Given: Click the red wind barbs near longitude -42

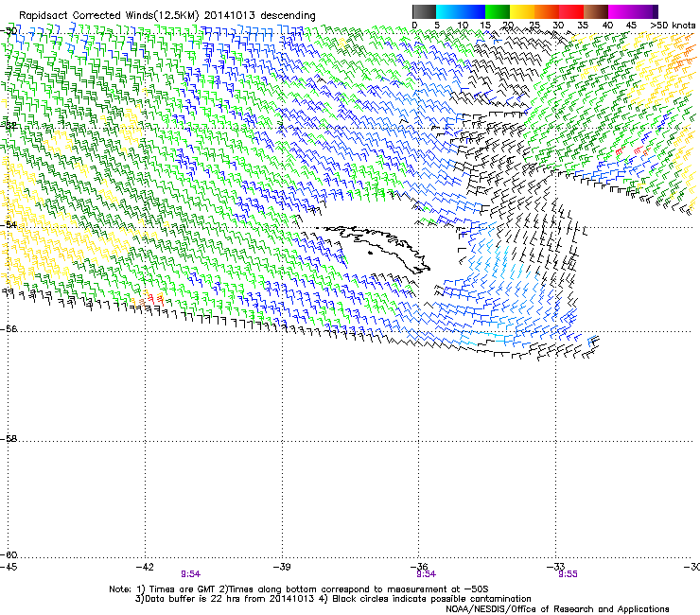Looking at the screenshot, I should pyautogui.click(x=155, y=299).
